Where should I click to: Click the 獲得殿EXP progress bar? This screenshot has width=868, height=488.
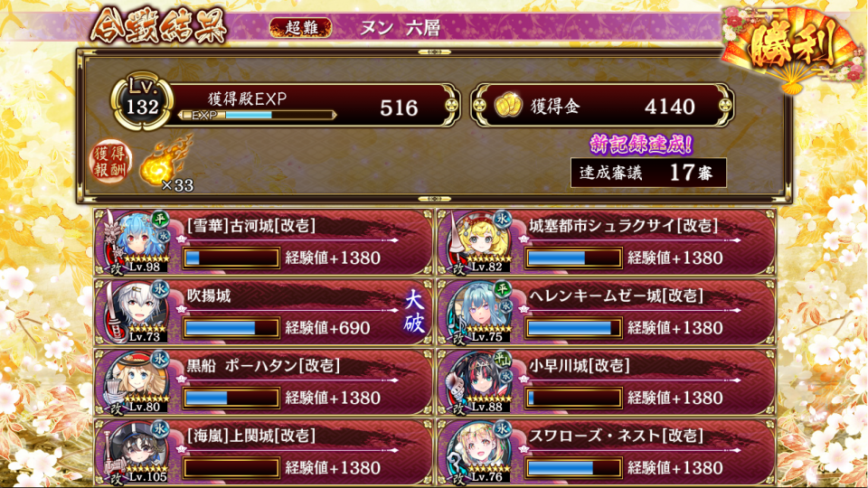click(258, 115)
